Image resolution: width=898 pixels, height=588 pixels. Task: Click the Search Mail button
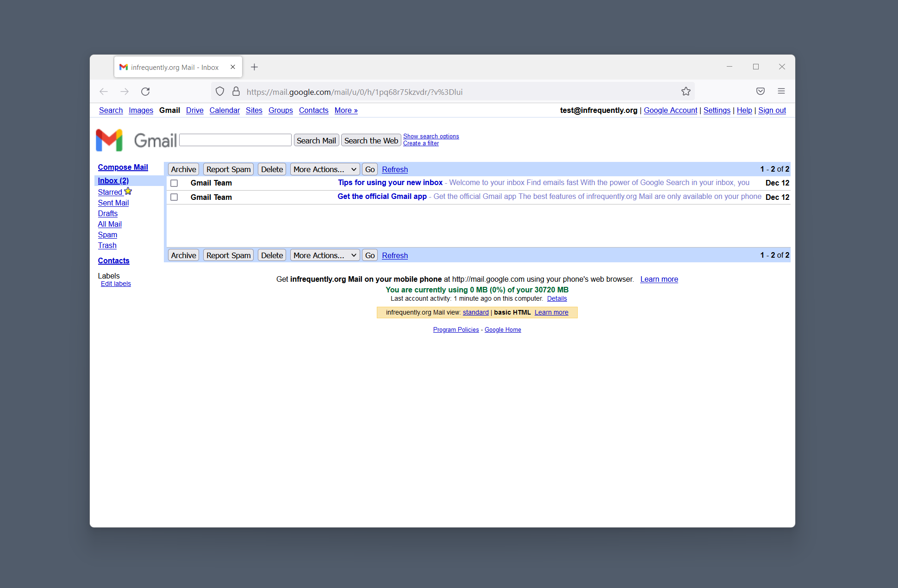click(x=316, y=141)
